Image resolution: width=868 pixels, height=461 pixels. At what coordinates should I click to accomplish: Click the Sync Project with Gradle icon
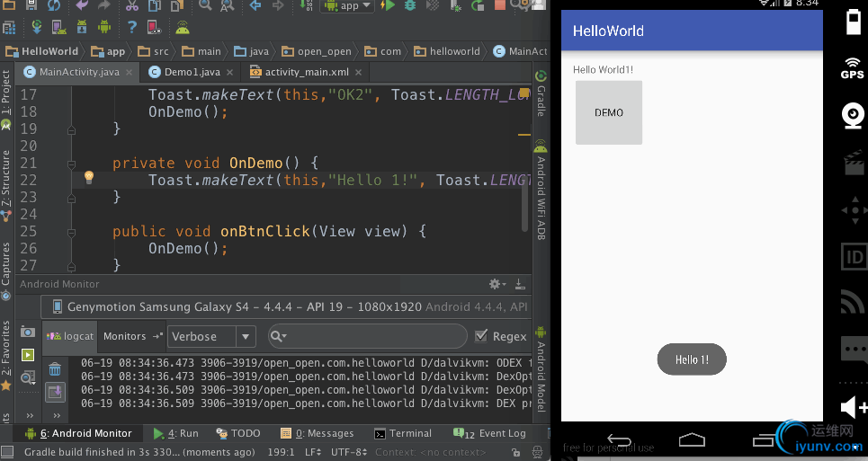37,27
